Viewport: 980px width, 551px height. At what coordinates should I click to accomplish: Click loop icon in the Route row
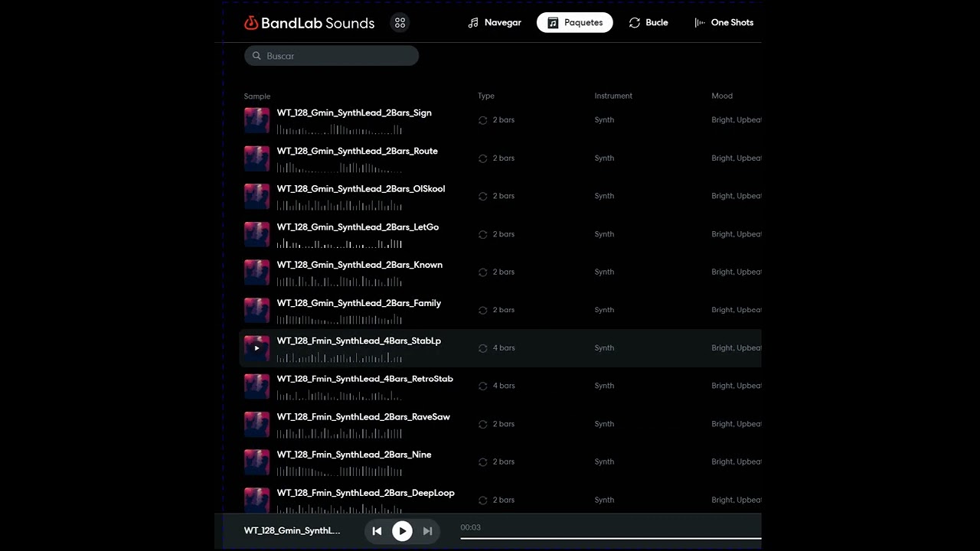pos(482,158)
